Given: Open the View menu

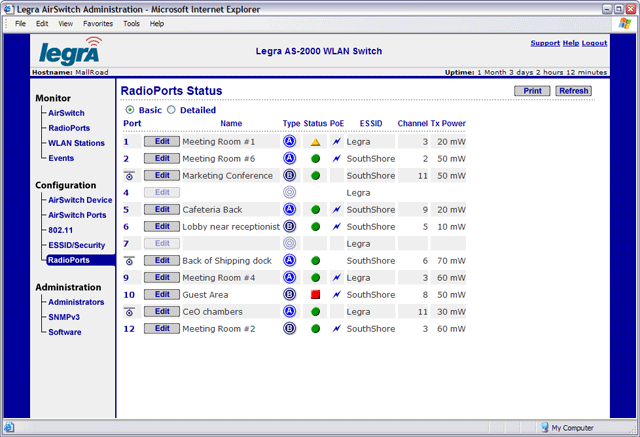Looking at the screenshot, I should [x=65, y=24].
